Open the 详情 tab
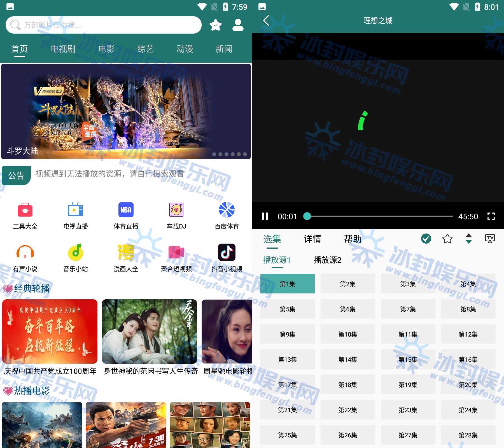Screen dimensions: 504x448 pos(312,239)
